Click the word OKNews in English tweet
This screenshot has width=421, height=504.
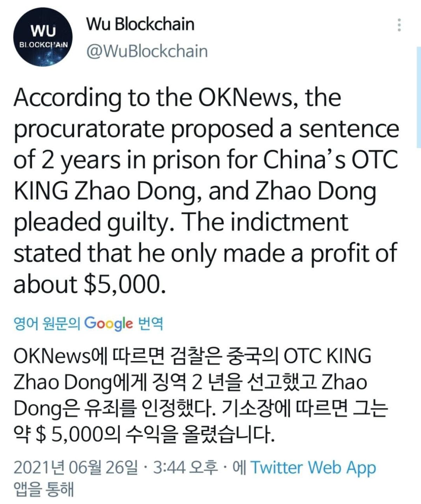click(x=245, y=97)
